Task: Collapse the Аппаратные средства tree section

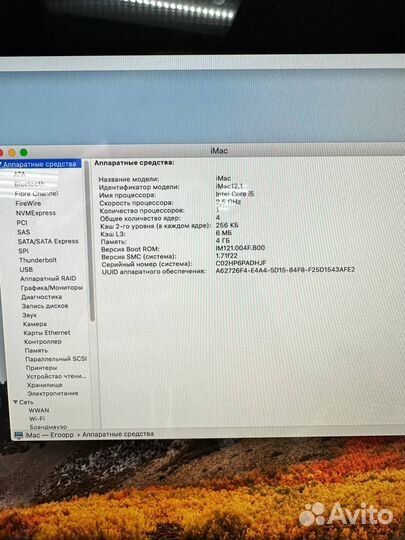Action: [1, 164]
